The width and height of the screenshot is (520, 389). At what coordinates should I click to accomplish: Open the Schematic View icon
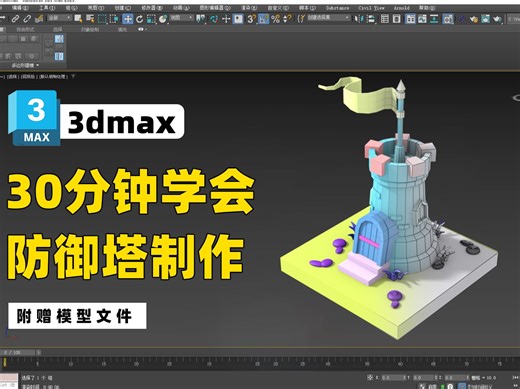click(434, 19)
